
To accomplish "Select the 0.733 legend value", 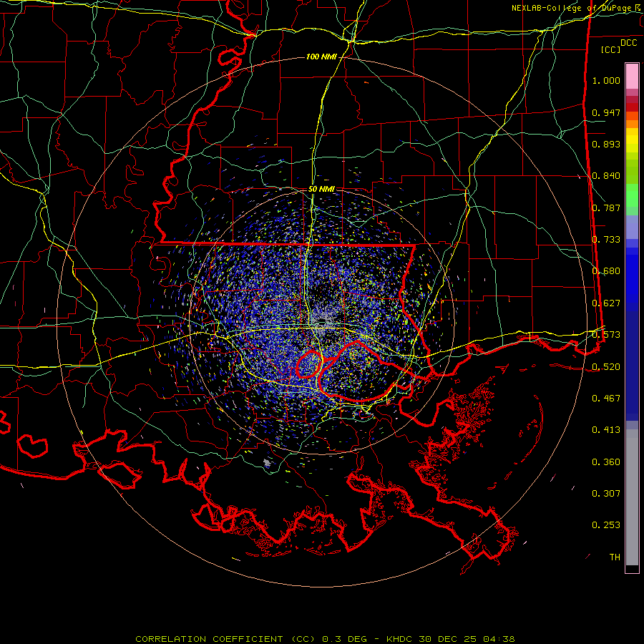I will [606, 240].
